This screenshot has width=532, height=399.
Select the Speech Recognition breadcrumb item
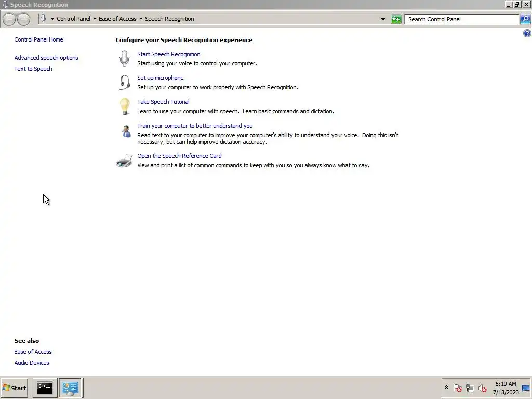(169, 19)
